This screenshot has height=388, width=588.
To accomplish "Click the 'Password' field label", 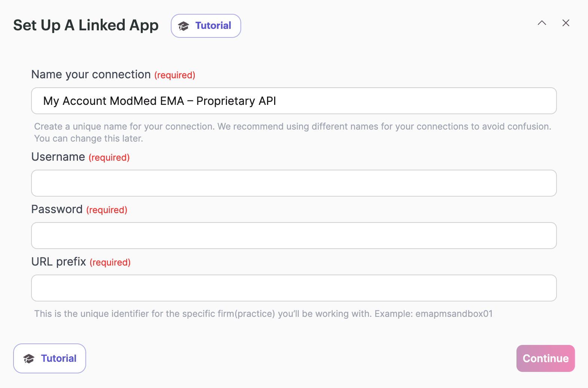I will (57, 209).
